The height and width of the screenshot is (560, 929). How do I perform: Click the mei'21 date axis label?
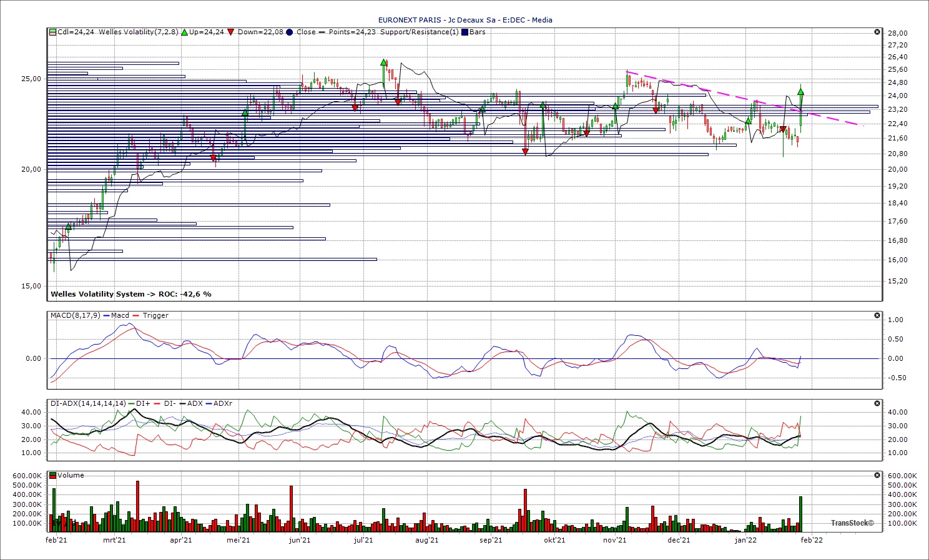(x=238, y=540)
